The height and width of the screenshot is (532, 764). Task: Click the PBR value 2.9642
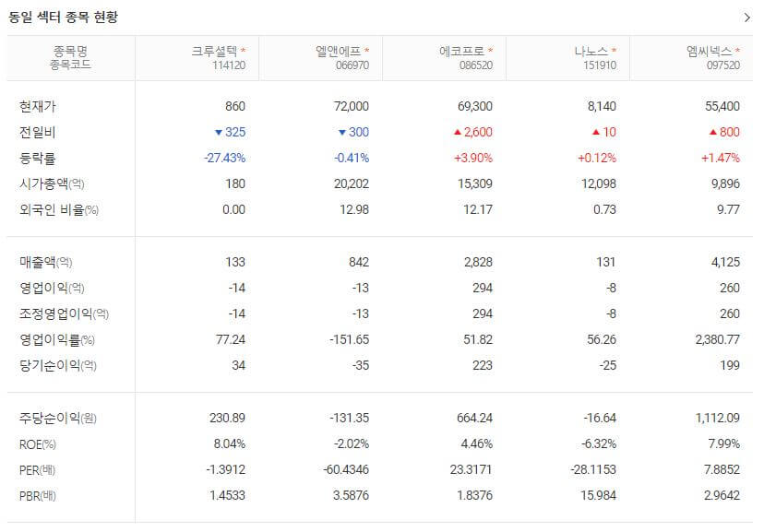(x=722, y=495)
